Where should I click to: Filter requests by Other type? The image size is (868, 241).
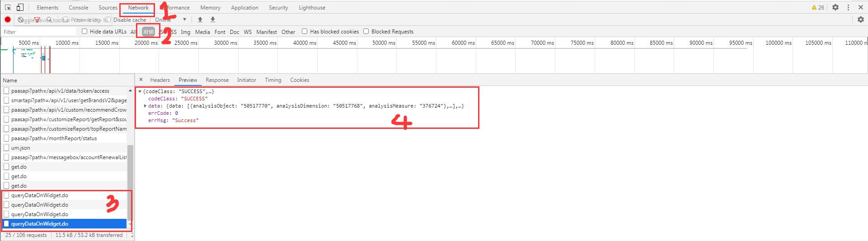288,32
